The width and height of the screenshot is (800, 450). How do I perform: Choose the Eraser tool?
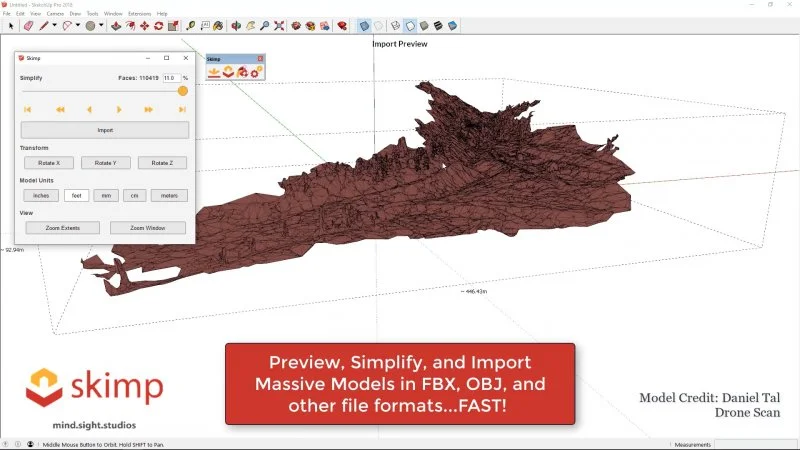(29, 26)
